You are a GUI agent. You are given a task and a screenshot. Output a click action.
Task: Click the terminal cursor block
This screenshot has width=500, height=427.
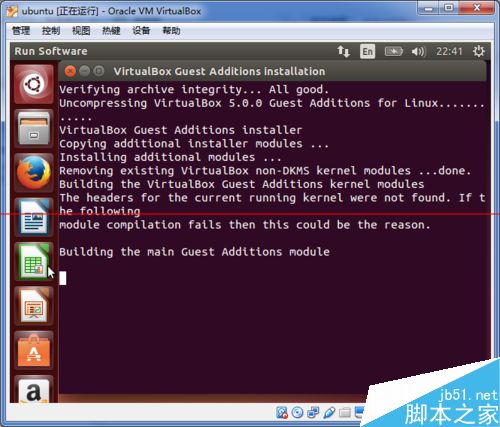[63, 278]
